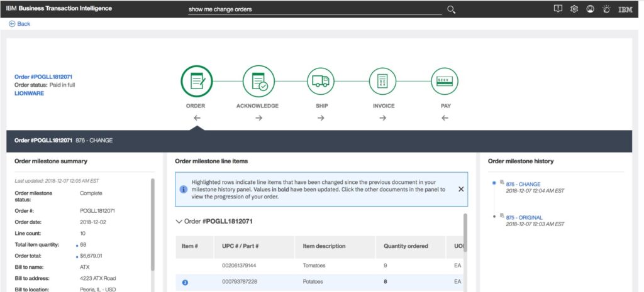Click the search magnifier icon
644x292 pixels.
coord(451,9)
